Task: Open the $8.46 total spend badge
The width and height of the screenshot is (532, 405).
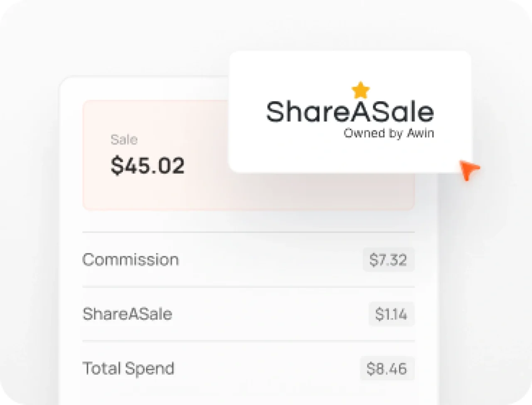Action: [387, 368]
